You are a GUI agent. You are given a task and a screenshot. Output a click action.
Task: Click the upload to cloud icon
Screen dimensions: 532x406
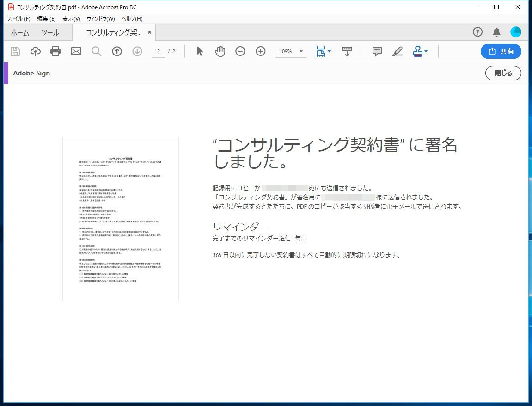[x=36, y=51]
